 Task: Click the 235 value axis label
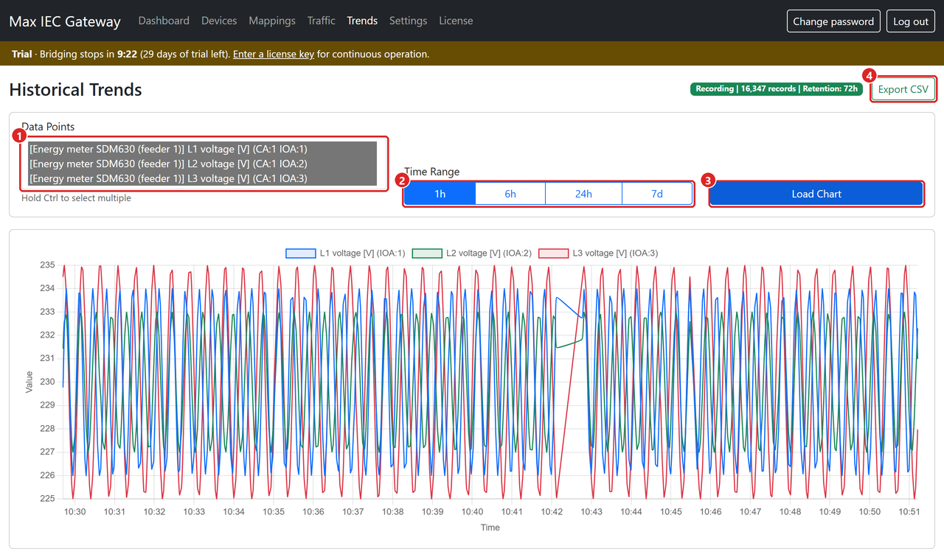(x=47, y=265)
